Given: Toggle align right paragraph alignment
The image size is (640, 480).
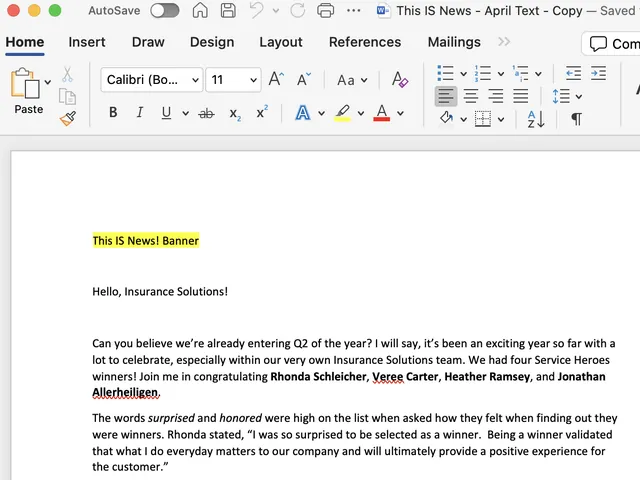Looking at the screenshot, I should 496,96.
